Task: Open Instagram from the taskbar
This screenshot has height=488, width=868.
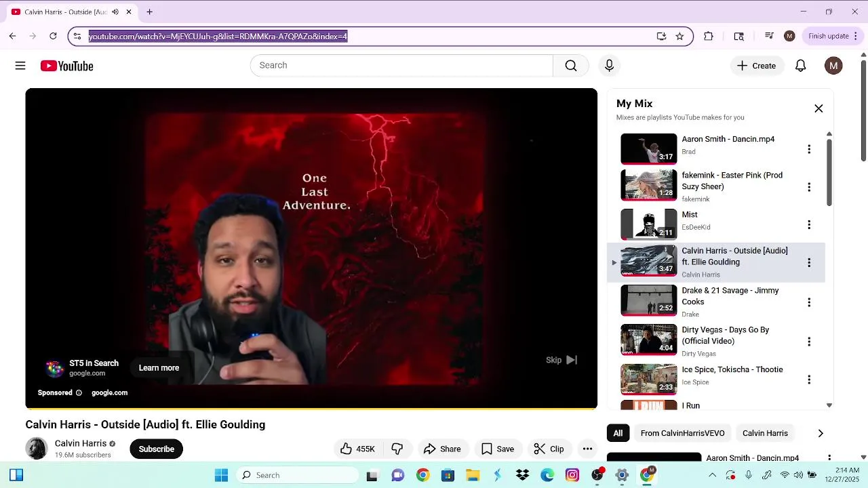Action: [572, 475]
